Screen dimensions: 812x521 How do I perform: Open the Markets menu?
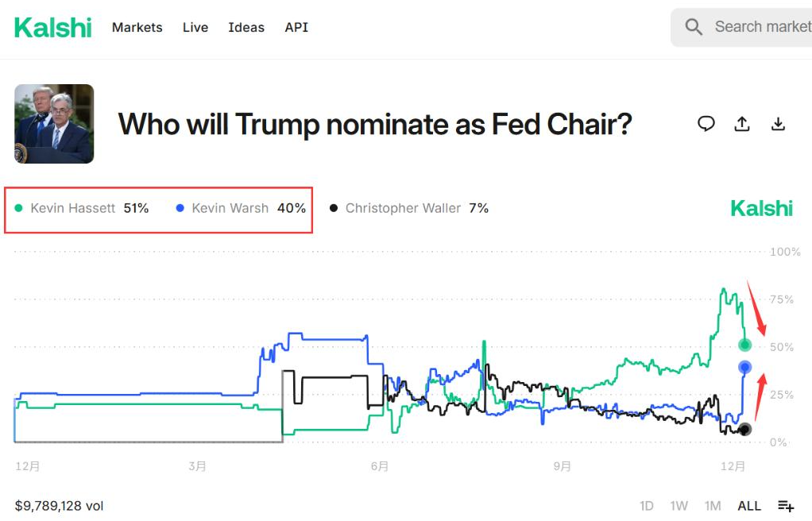click(137, 28)
